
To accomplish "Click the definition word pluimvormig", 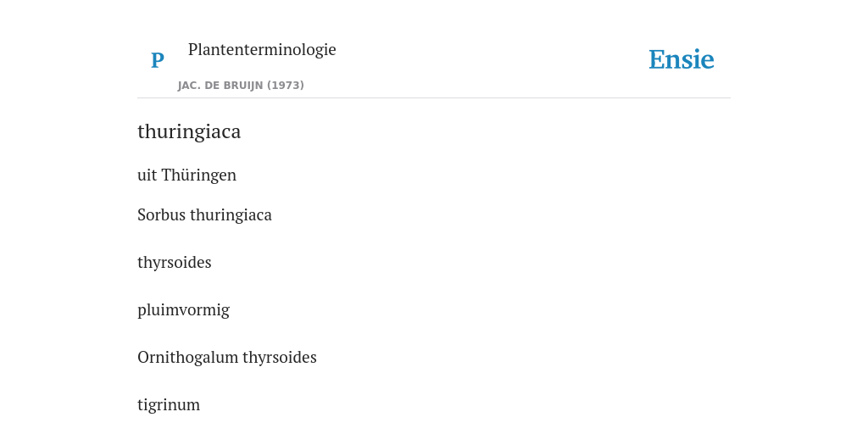I will [x=183, y=310].
